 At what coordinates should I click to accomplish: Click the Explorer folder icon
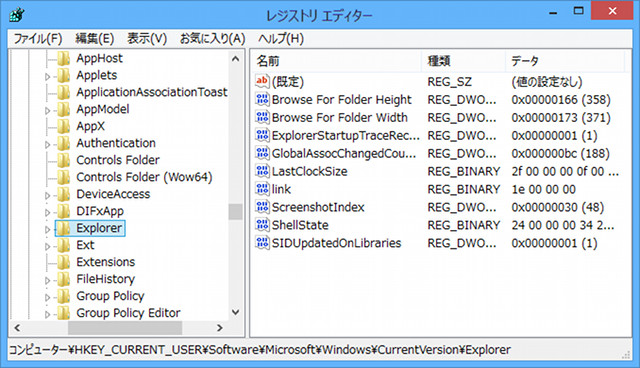(64, 228)
